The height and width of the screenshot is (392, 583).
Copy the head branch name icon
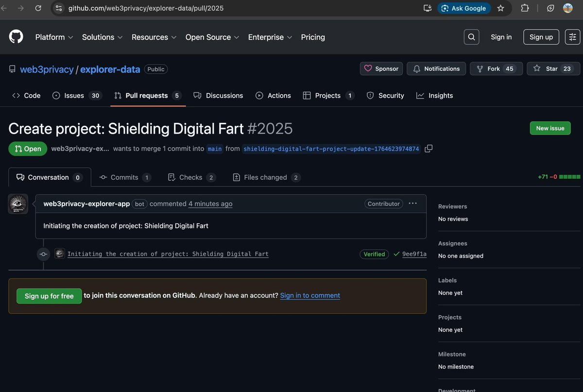[x=429, y=149]
